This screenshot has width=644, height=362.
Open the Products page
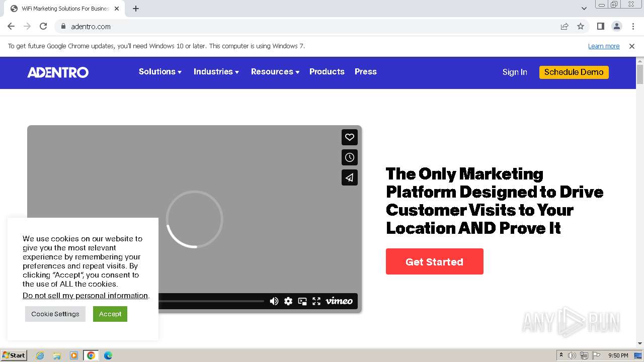pyautogui.click(x=327, y=71)
